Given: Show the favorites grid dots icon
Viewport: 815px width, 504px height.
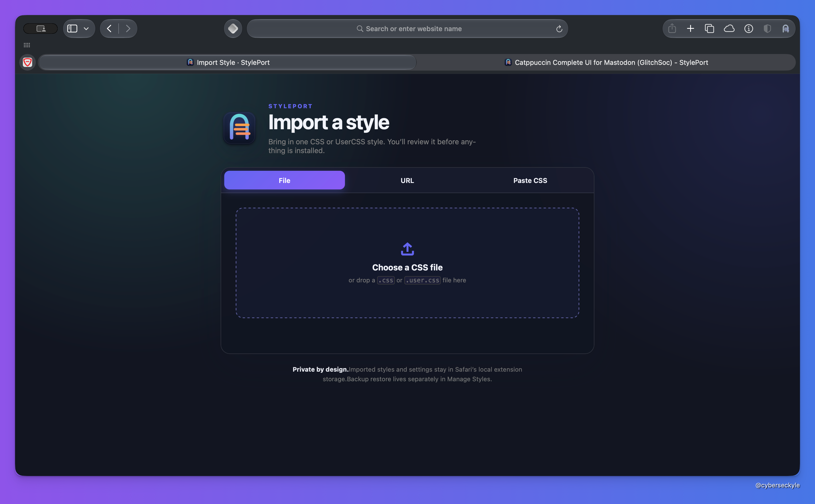Looking at the screenshot, I should point(27,45).
